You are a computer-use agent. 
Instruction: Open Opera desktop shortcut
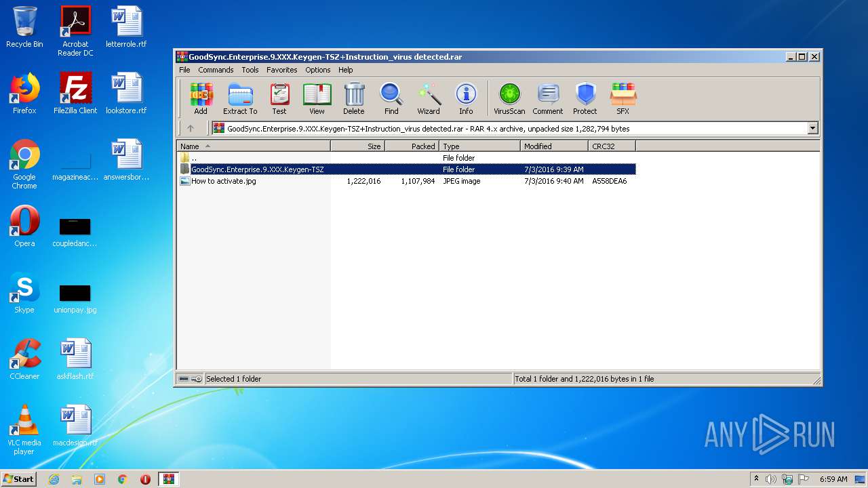coord(24,226)
